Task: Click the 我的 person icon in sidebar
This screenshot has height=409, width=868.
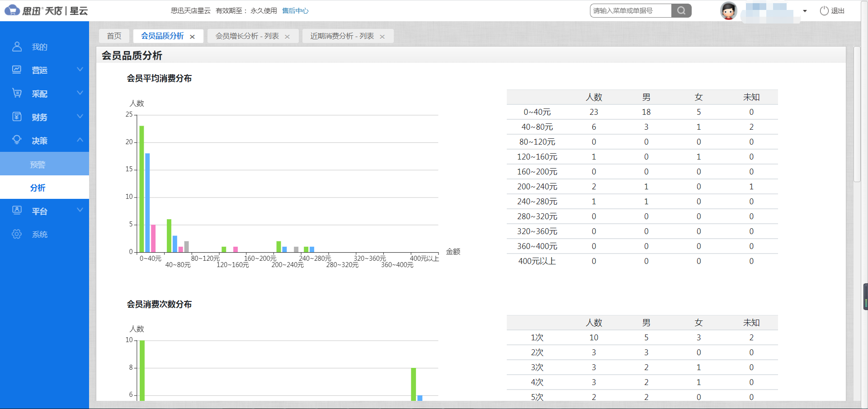Action: [x=17, y=47]
